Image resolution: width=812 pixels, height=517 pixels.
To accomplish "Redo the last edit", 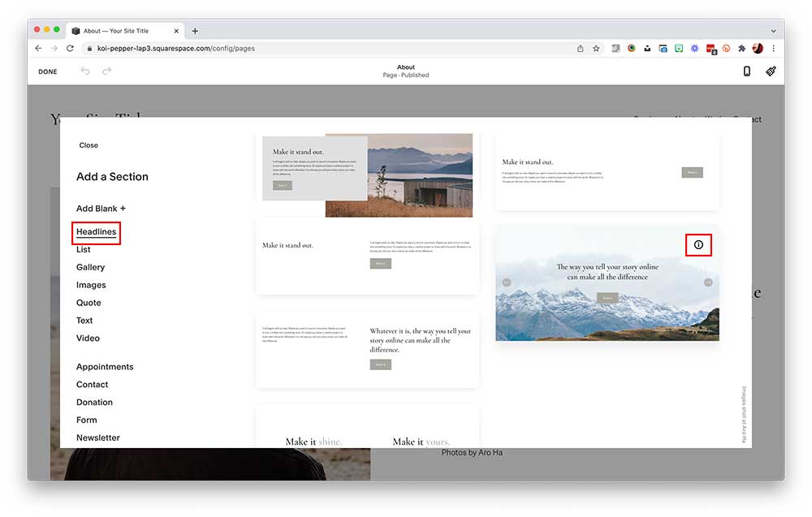I will click(x=106, y=71).
